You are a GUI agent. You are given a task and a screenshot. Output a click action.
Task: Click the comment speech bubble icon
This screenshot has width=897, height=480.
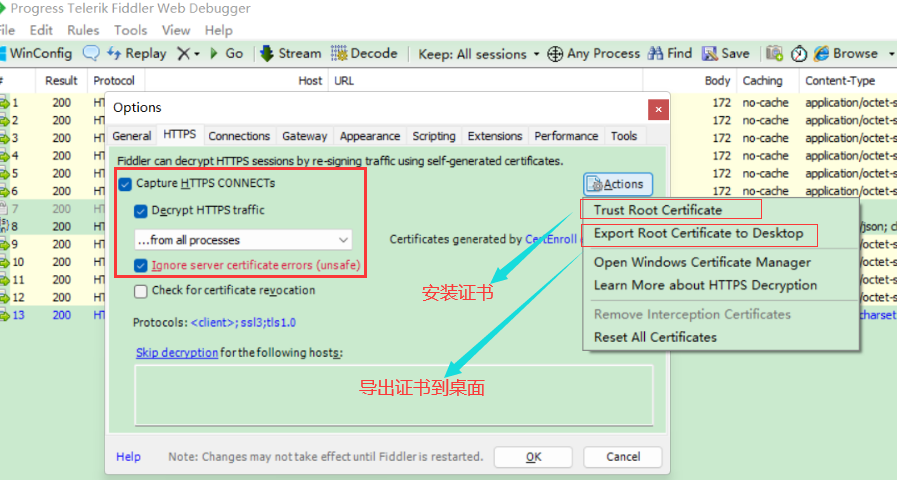(91, 53)
